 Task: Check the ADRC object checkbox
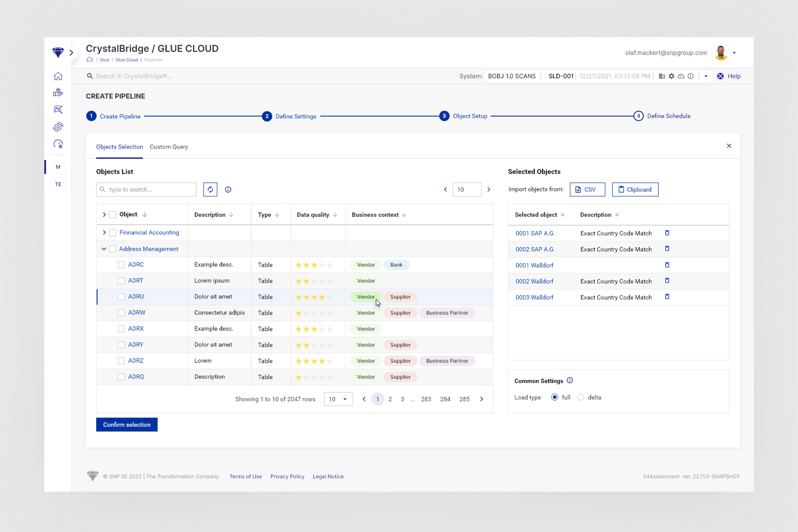121,265
